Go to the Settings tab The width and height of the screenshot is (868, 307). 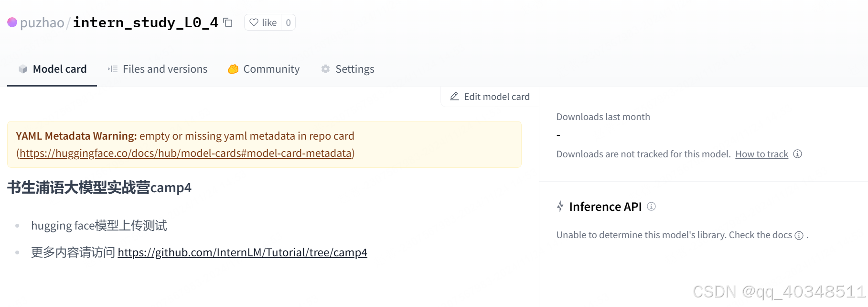pos(348,69)
